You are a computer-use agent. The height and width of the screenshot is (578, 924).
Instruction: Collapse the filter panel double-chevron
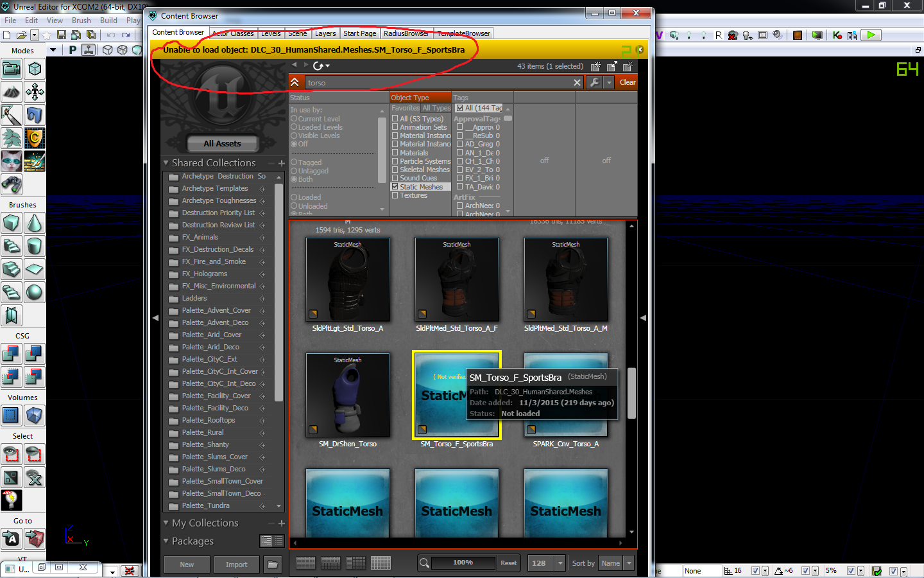295,82
